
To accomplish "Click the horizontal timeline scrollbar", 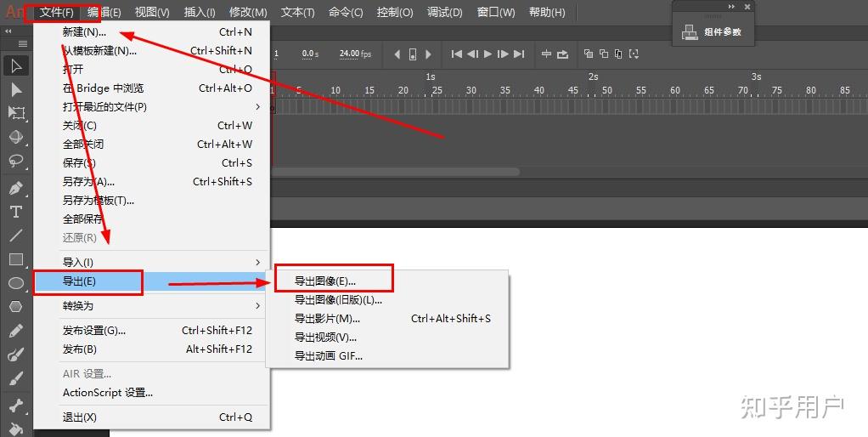I will coord(395,172).
